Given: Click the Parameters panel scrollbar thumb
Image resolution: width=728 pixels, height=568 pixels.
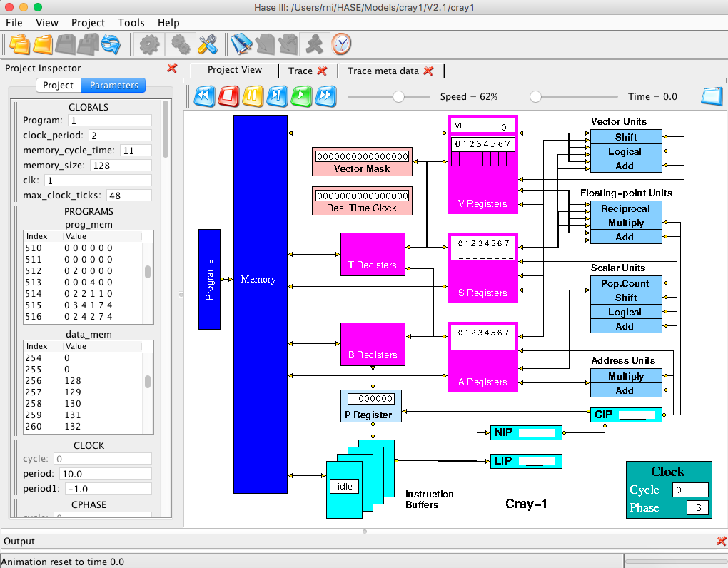Looking at the screenshot, I should click(x=166, y=129).
